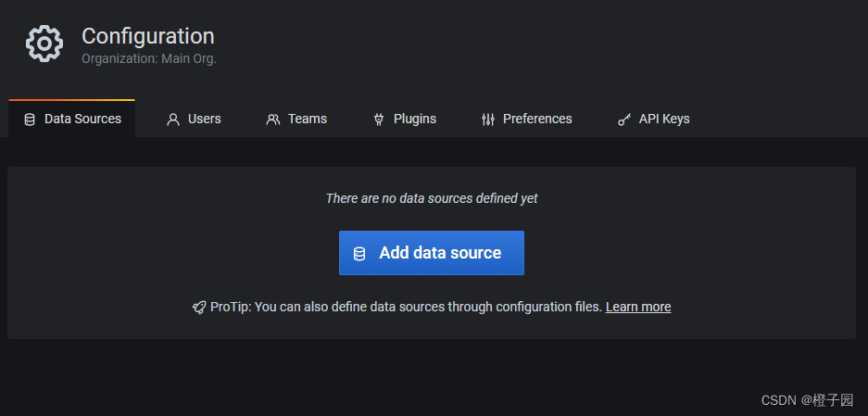Viewport: 868px width, 416px height.
Task: Click the database icon inside the blue button
Action: click(x=359, y=254)
